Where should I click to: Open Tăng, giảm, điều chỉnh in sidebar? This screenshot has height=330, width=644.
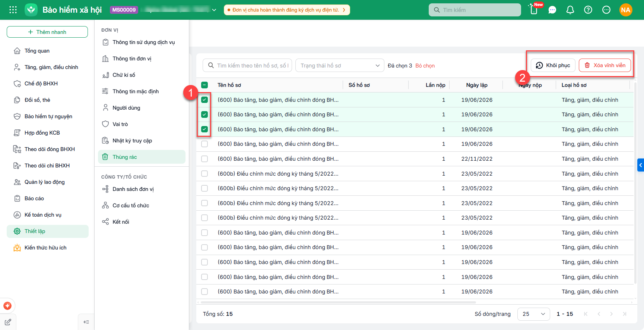pyautogui.click(x=48, y=67)
